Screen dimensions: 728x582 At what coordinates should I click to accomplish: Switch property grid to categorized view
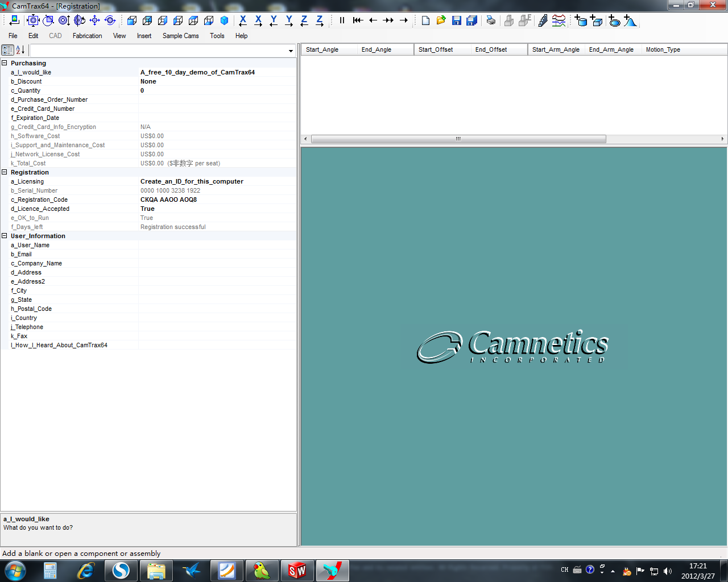tap(8, 50)
